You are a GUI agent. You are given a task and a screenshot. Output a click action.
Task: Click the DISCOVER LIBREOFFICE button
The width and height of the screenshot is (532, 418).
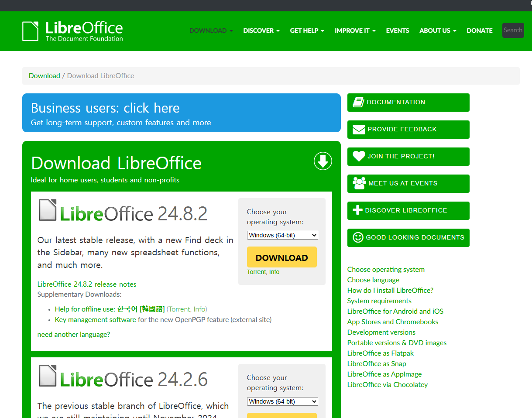click(x=408, y=211)
